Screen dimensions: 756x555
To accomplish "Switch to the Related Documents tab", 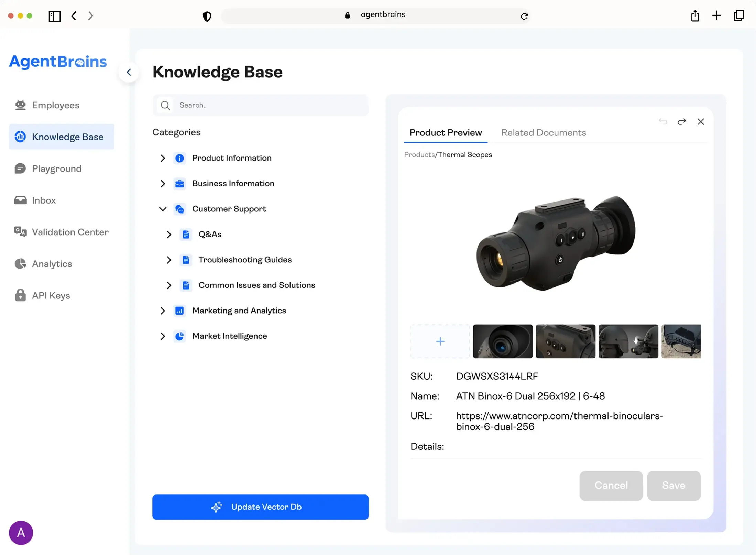I will pos(544,133).
